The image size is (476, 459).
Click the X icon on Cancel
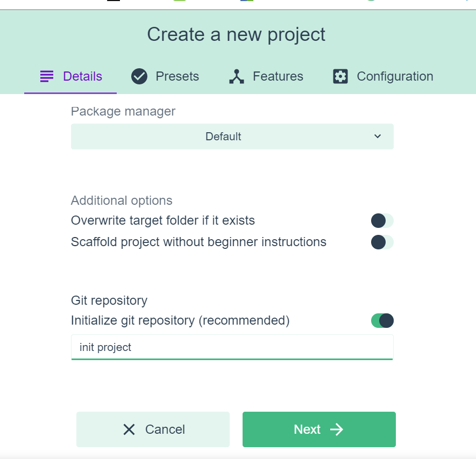[129, 429]
